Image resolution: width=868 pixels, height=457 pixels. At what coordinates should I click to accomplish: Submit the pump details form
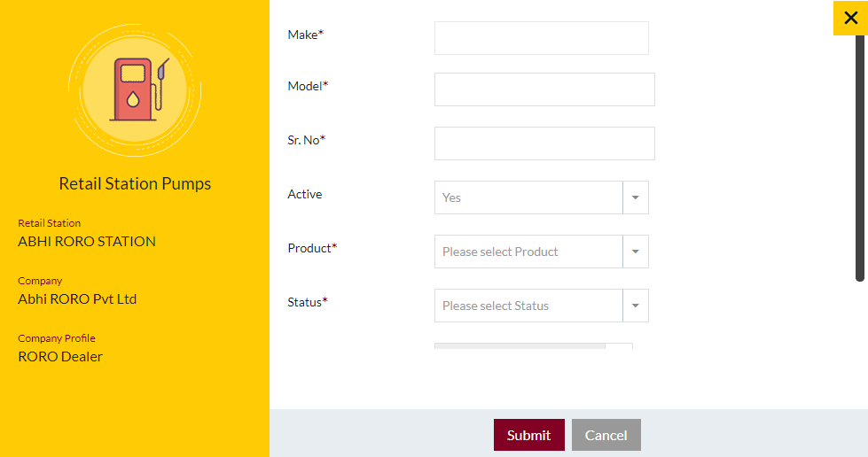coord(529,435)
